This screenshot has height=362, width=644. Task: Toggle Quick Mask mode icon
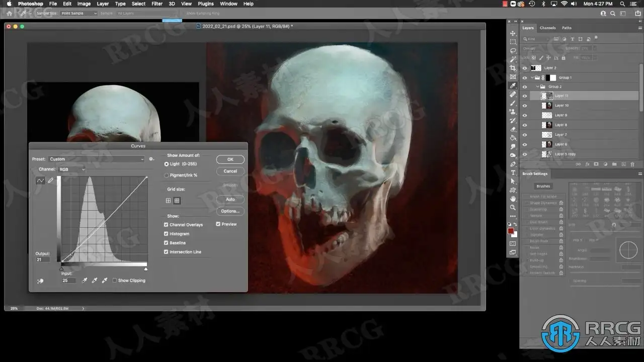point(513,244)
